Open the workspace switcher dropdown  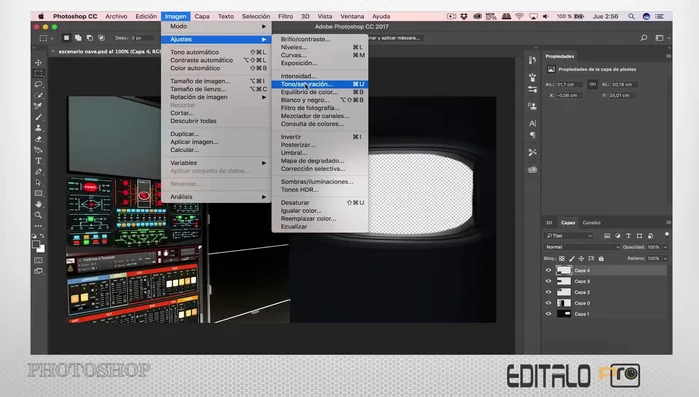point(662,38)
